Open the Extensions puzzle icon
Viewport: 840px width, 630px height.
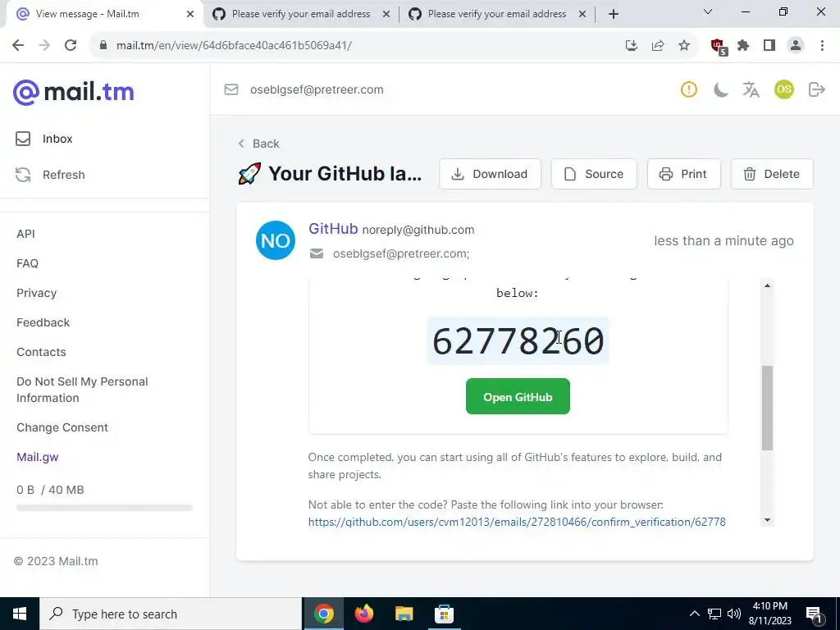(x=743, y=46)
